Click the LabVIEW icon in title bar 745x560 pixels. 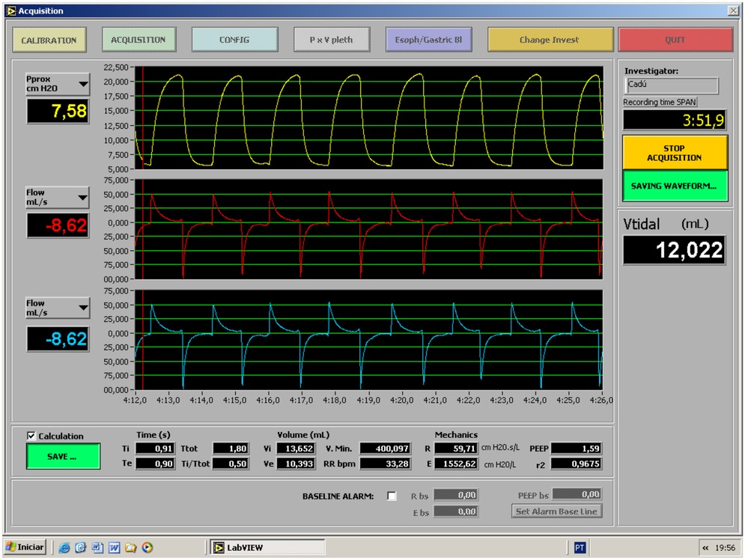[x=10, y=11]
